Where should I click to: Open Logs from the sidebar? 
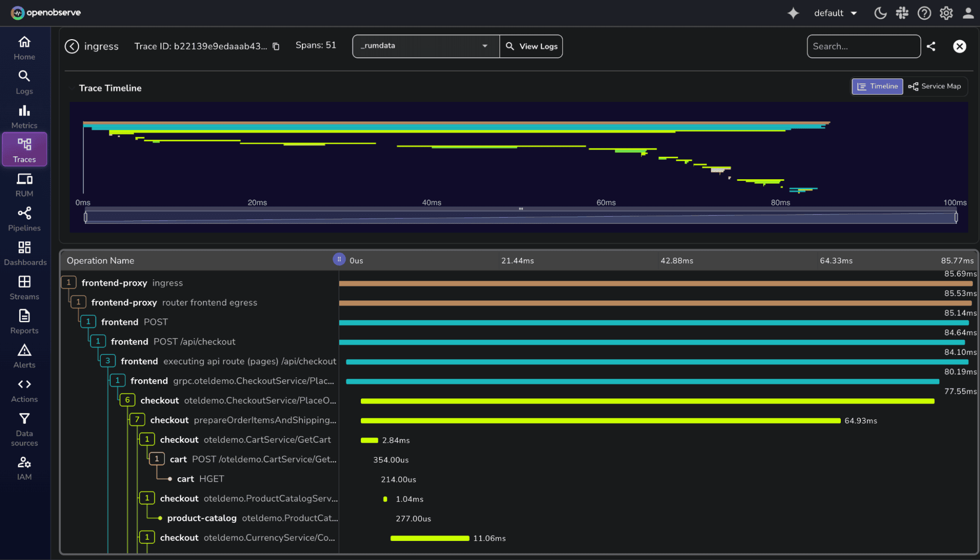24,81
